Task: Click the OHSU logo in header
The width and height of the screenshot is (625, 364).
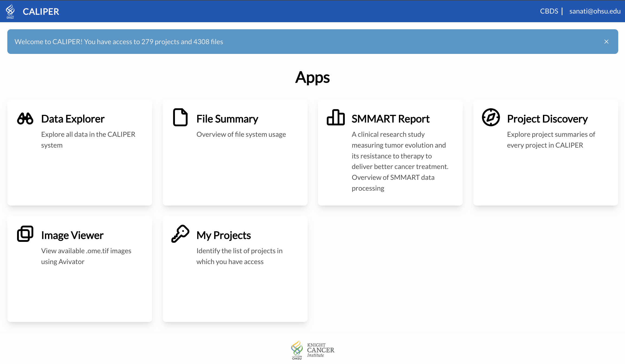Action: click(x=10, y=11)
